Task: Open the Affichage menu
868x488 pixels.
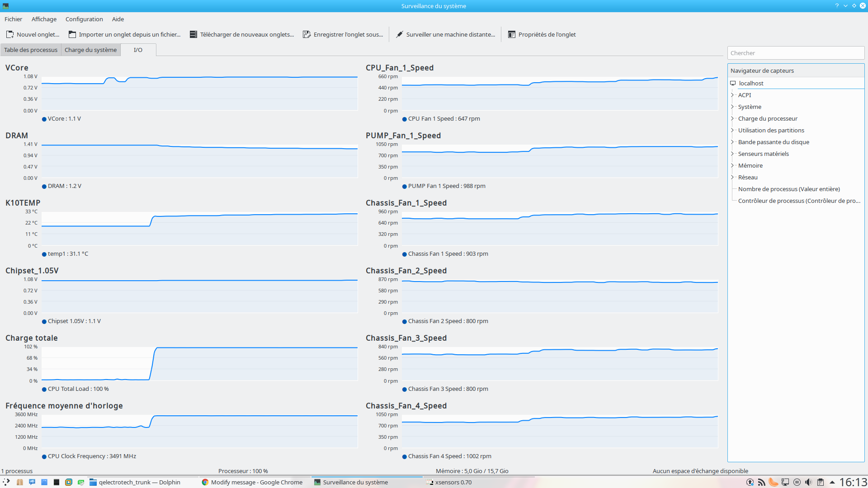Action: pos(44,19)
